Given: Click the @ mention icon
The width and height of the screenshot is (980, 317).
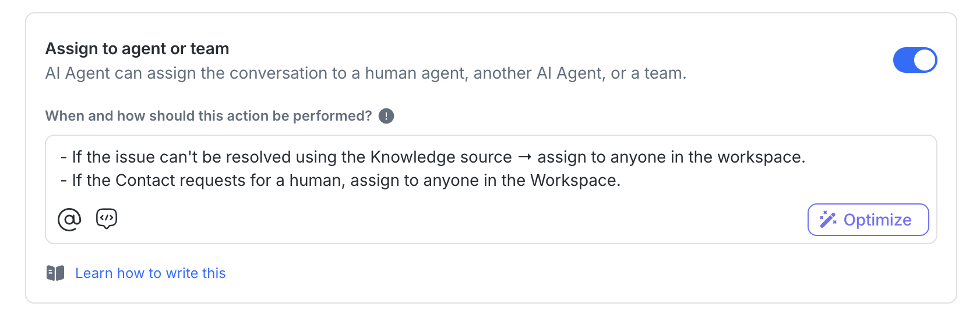Looking at the screenshot, I should pos(69,220).
